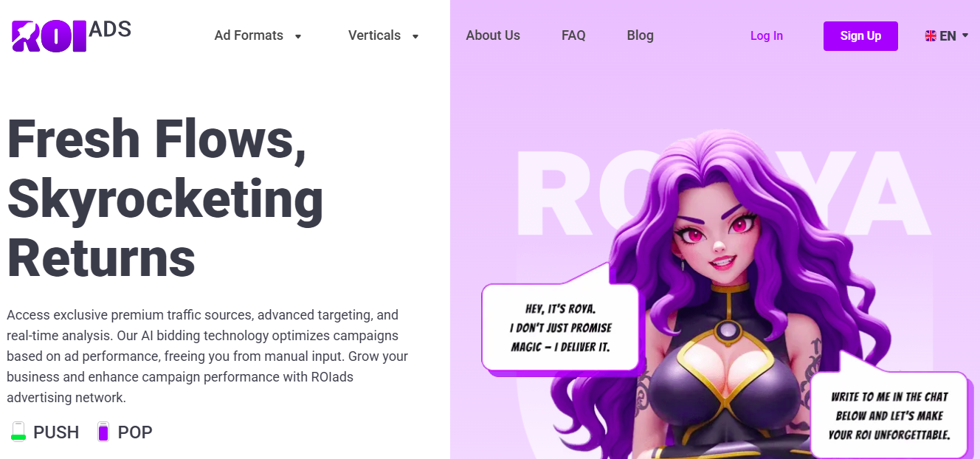The image size is (980, 459).
Task: Click the purple POP phone icon
Action: click(103, 432)
